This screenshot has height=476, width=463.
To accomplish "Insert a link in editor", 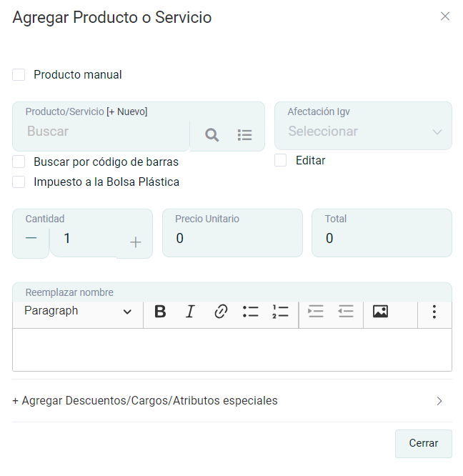I will click(221, 312).
